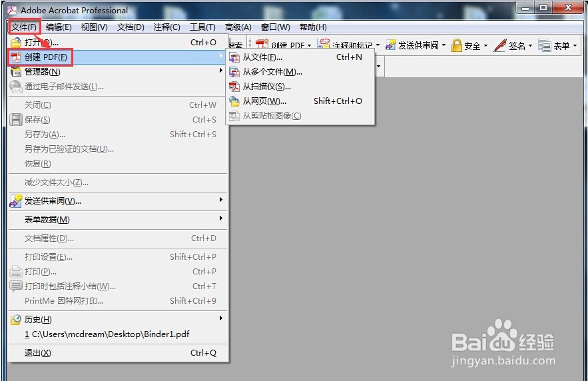Click the From Web Page globe icon
Image resolution: width=588 pixels, height=381 pixels.
coord(234,101)
